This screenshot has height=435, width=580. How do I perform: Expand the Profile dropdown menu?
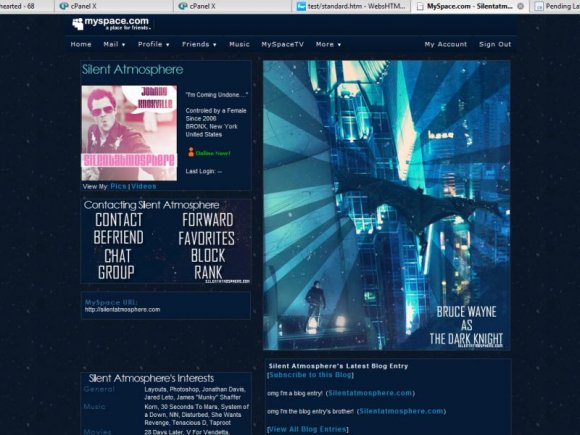(154, 44)
